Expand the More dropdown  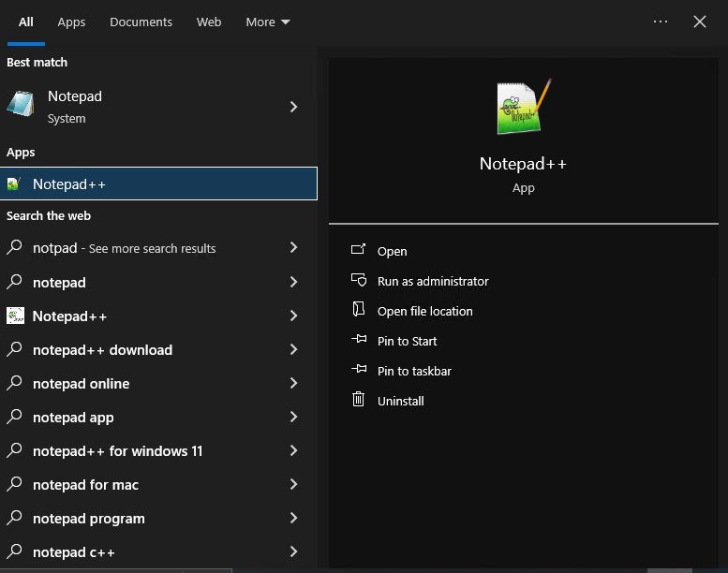pyautogui.click(x=267, y=22)
